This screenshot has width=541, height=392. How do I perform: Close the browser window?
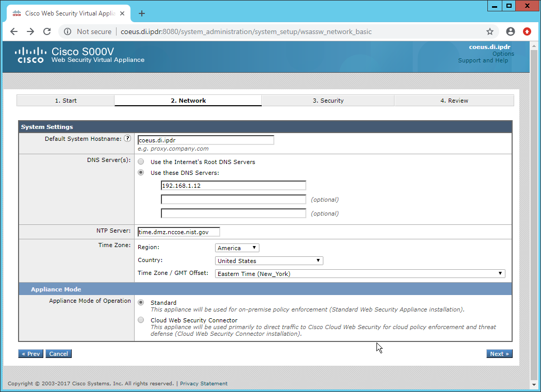tap(527, 6)
